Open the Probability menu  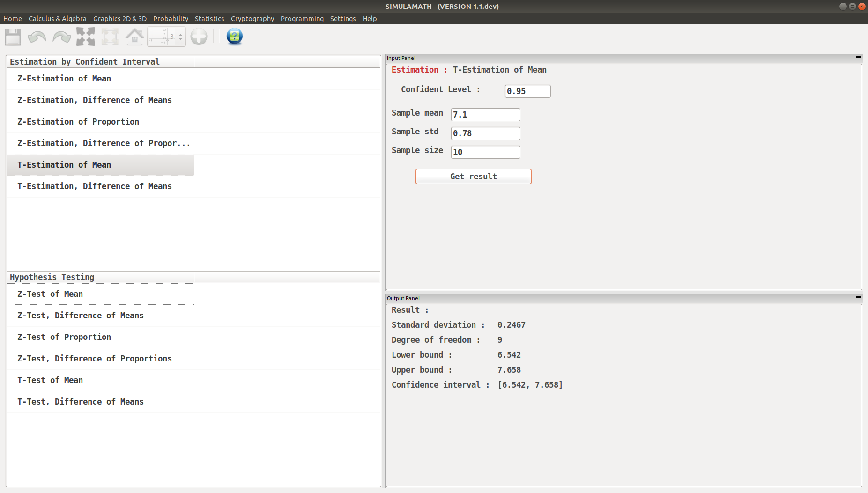171,19
